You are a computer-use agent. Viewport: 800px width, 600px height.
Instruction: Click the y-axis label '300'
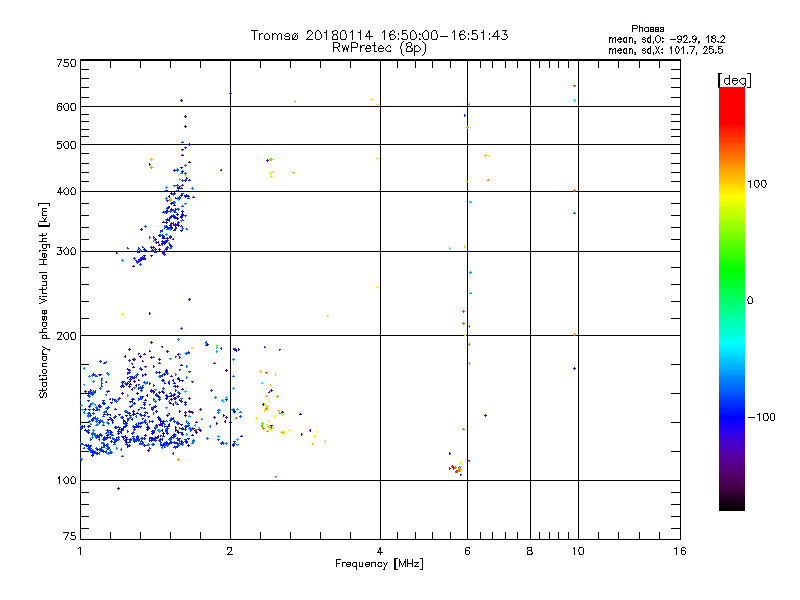click(66, 251)
